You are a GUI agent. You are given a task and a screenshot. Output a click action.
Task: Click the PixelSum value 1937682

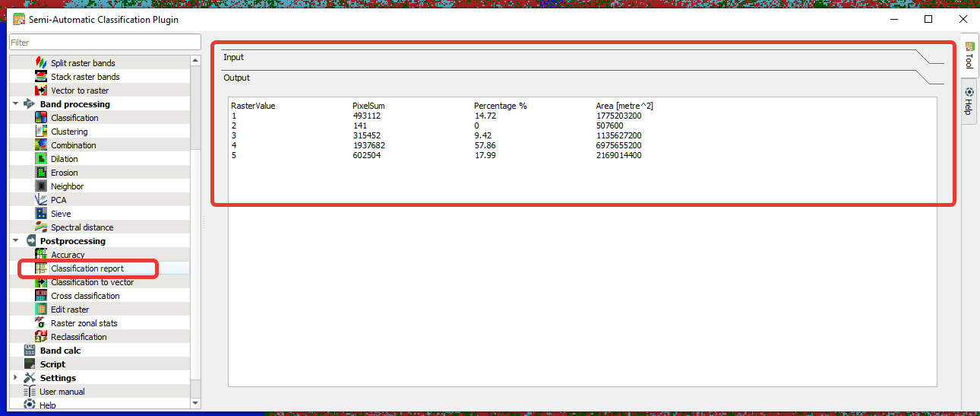point(369,145)
